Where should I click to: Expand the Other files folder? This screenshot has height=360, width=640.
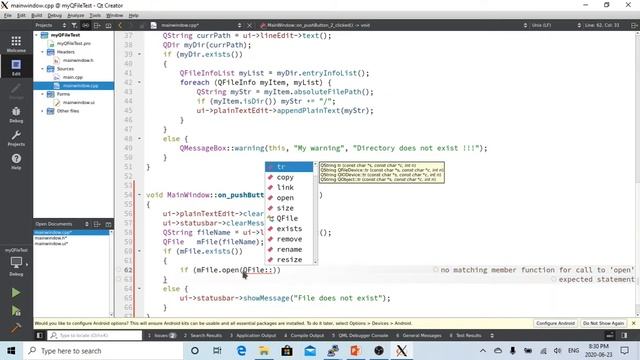tap(42, 111)
